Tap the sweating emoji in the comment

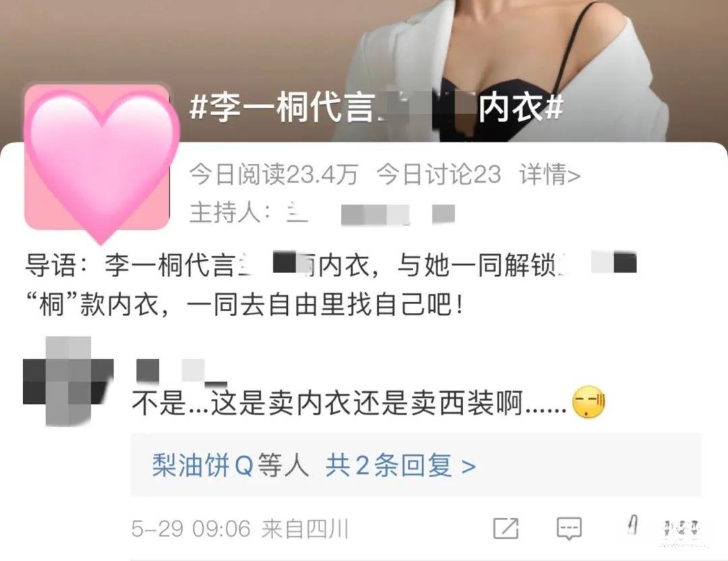click(x=588, y=402)
